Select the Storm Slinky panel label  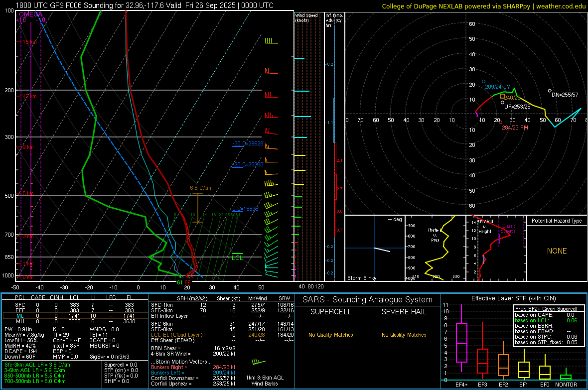click(x=361, y=278)
